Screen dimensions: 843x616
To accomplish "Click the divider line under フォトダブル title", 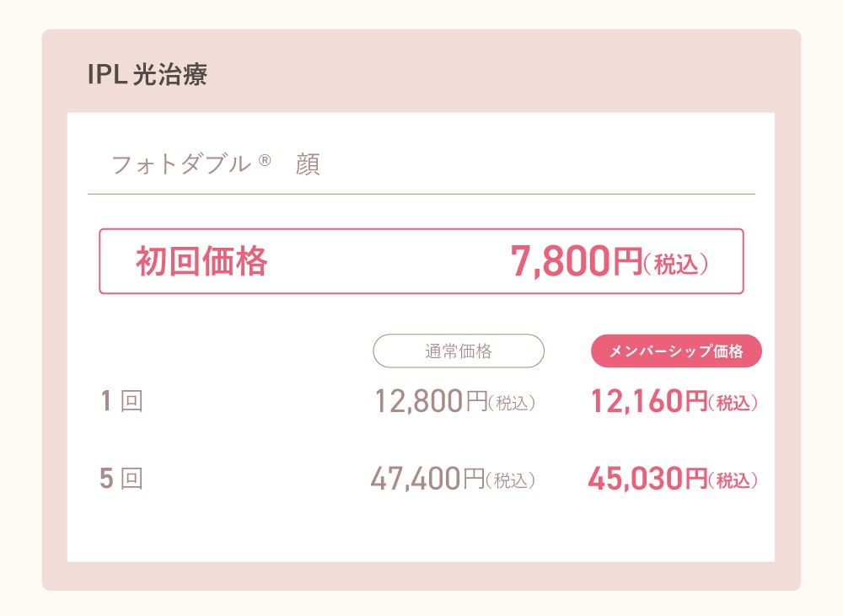I will (x=421, y=194).
